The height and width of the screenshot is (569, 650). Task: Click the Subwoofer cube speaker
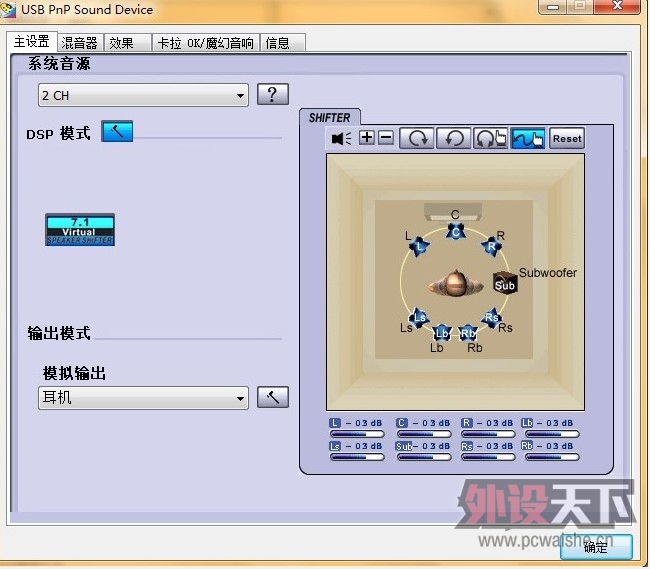click(505, 284)
